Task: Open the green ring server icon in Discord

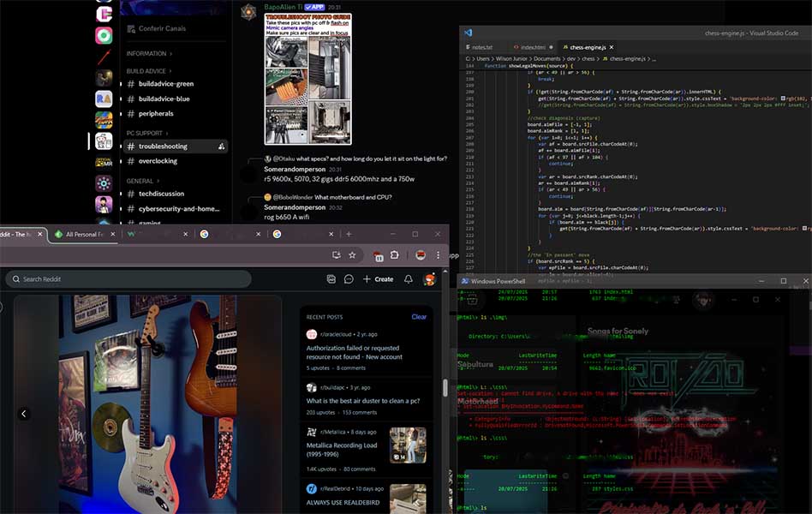Action: coord(104,35)
